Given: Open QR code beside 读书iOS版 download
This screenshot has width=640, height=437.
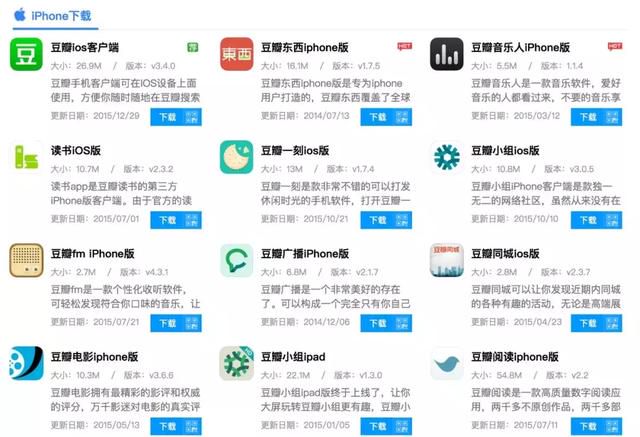Looking at the screenshot, I should click(192, 220).
